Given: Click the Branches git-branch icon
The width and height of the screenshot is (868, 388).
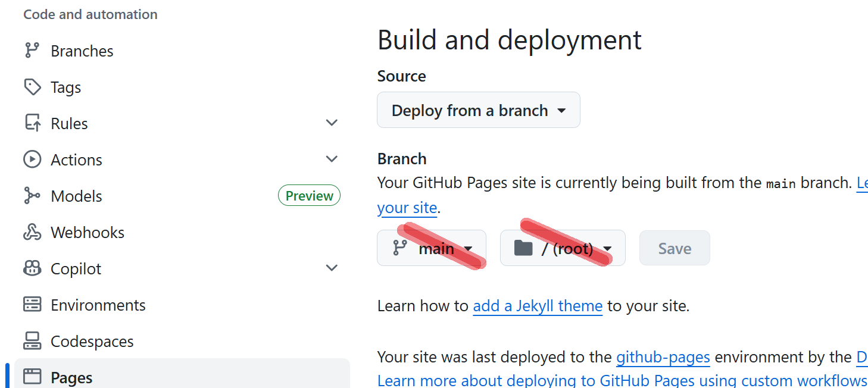Looking at the screenshot, I should tap(32, 51).
